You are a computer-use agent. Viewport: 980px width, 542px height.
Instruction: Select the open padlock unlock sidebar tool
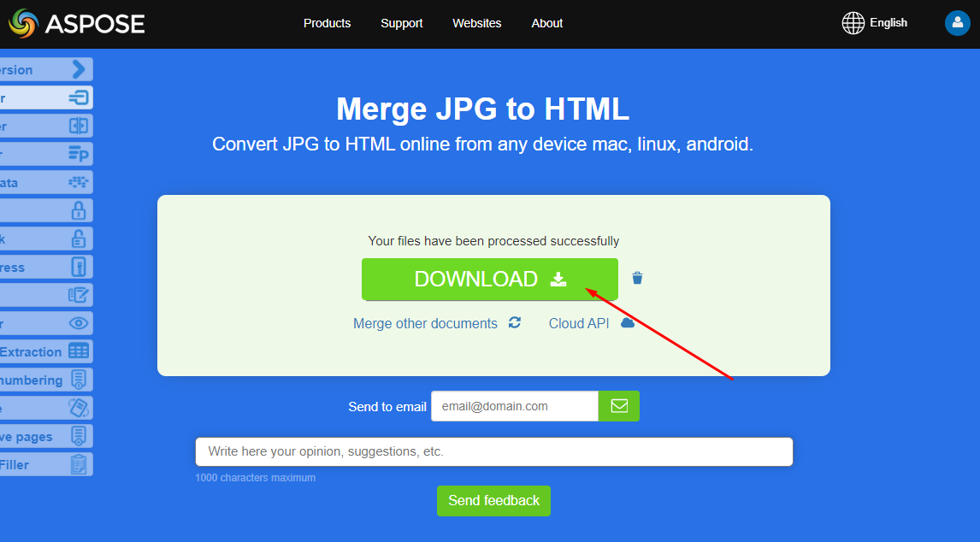click(x=78, y=239)
